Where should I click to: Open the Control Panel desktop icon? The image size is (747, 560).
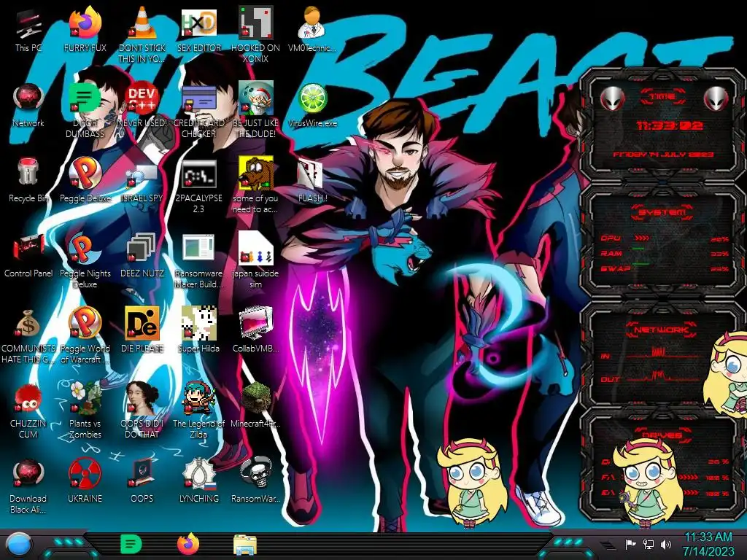(x=28, y=255)
